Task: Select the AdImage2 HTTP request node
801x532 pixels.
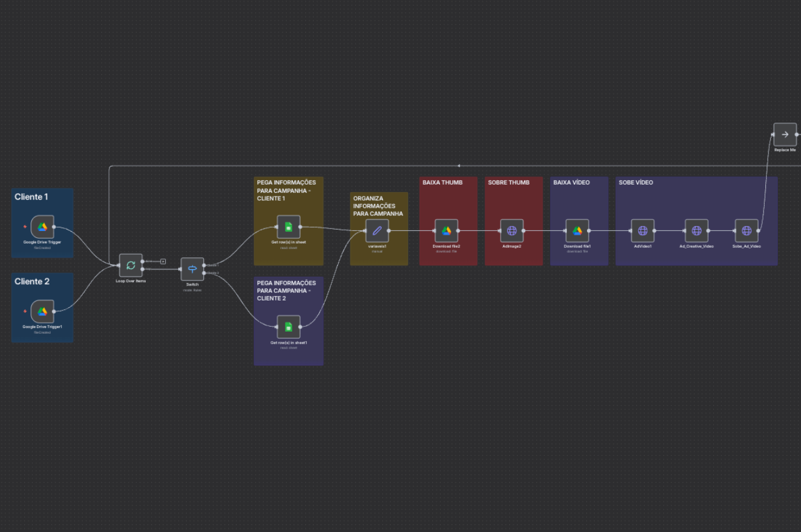Action: pyautogui.click(x=512, y=231)
